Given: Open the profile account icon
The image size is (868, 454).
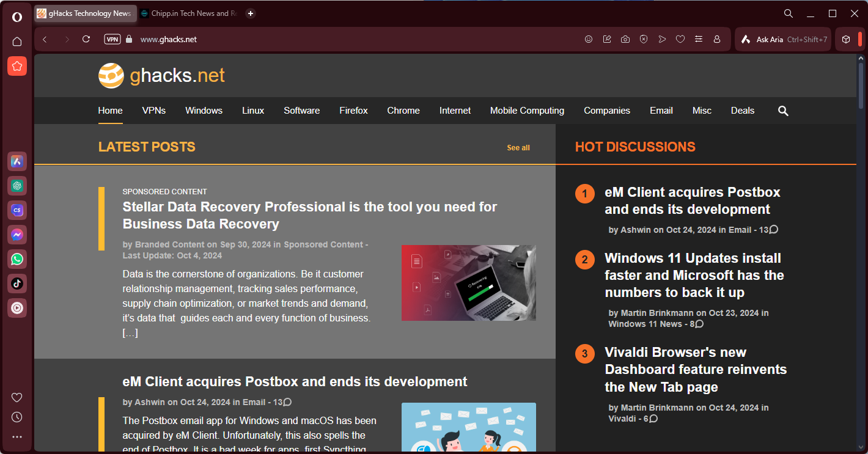Looking at the screenshot, I should click(x=717, y=39).
